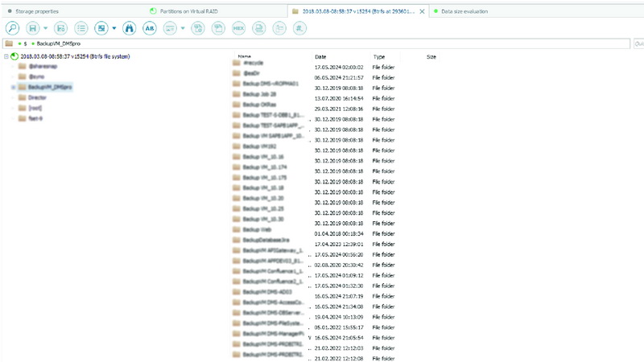Click the grayed card icon after AB

coord(170,28)
